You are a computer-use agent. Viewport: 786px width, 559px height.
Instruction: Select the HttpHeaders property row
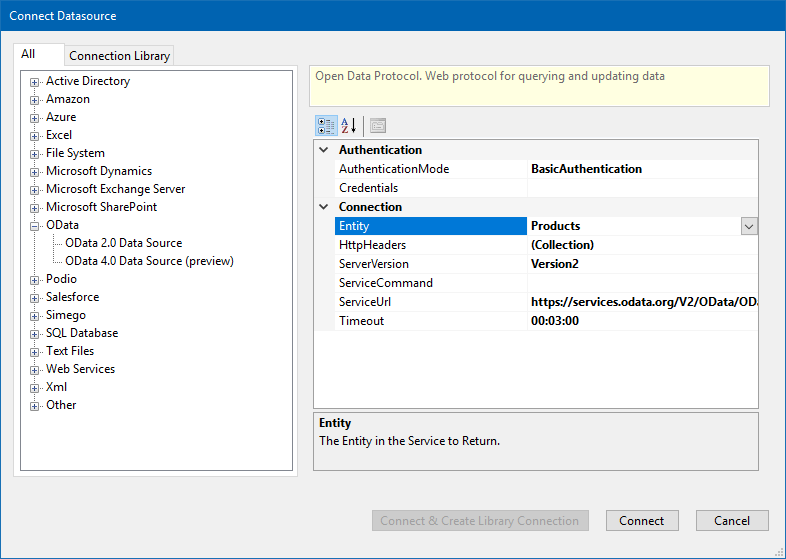546,245
